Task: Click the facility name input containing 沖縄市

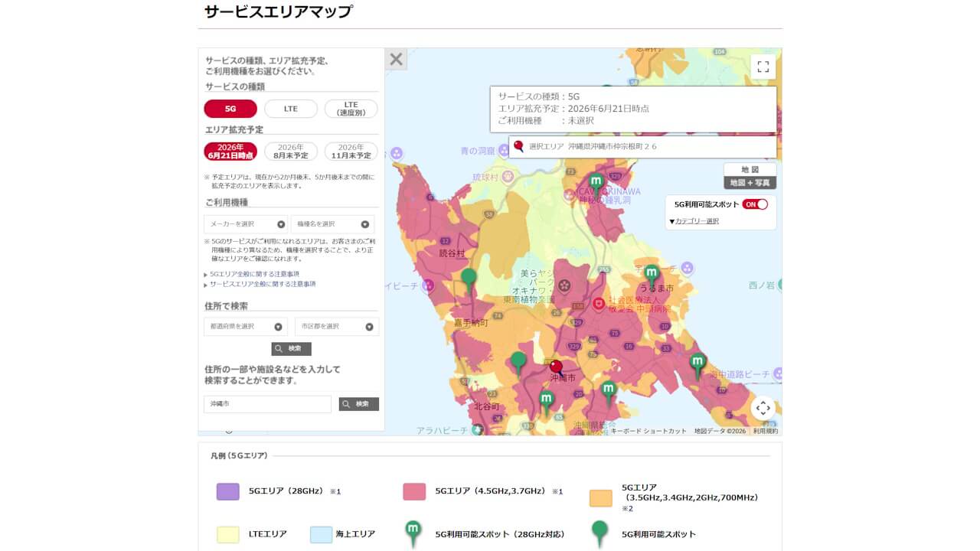Action: 267,404
